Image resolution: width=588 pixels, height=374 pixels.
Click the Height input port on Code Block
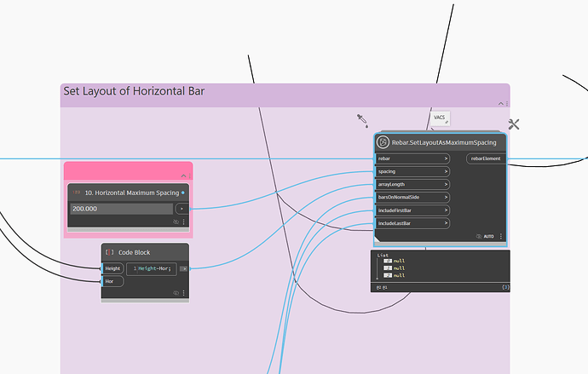(112, 268)
